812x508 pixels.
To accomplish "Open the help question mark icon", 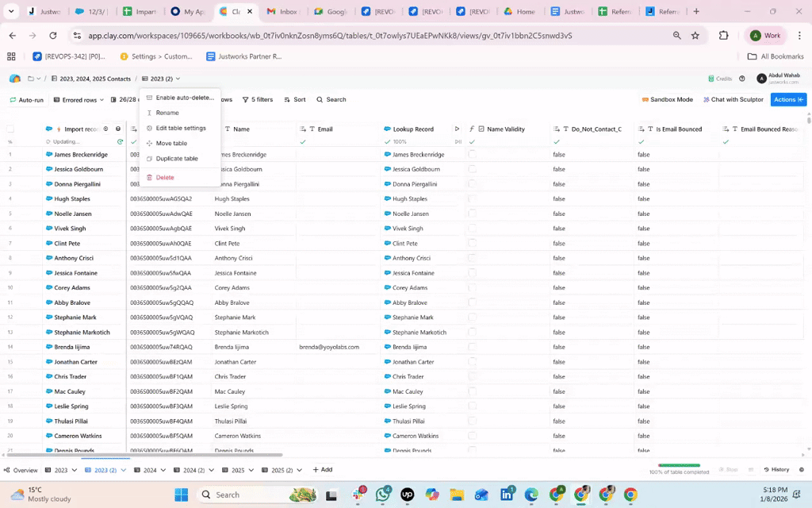I will point(742,79).
